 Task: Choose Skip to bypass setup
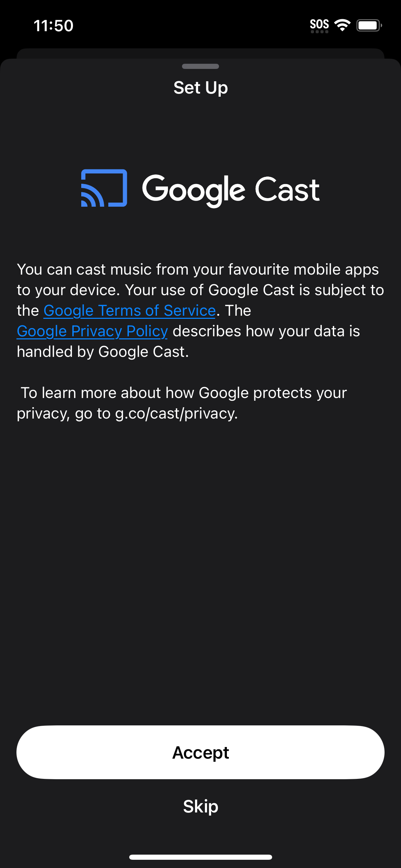[x=200, y=806]
